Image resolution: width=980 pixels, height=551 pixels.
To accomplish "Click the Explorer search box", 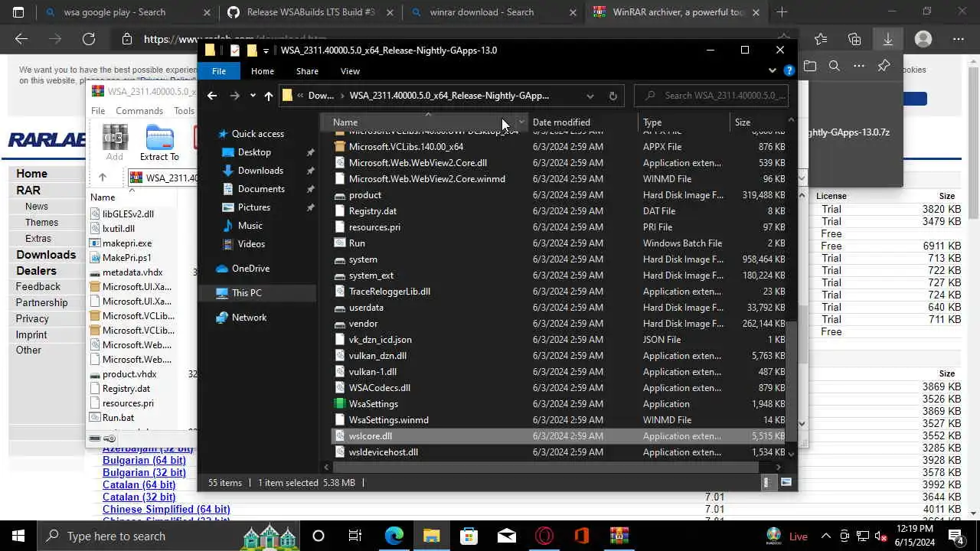I will coord(712,96).
